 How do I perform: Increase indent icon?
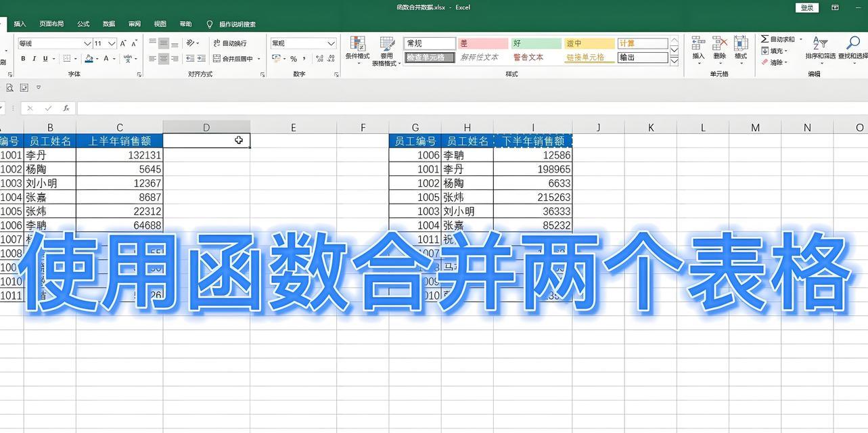tap(201, 59)
